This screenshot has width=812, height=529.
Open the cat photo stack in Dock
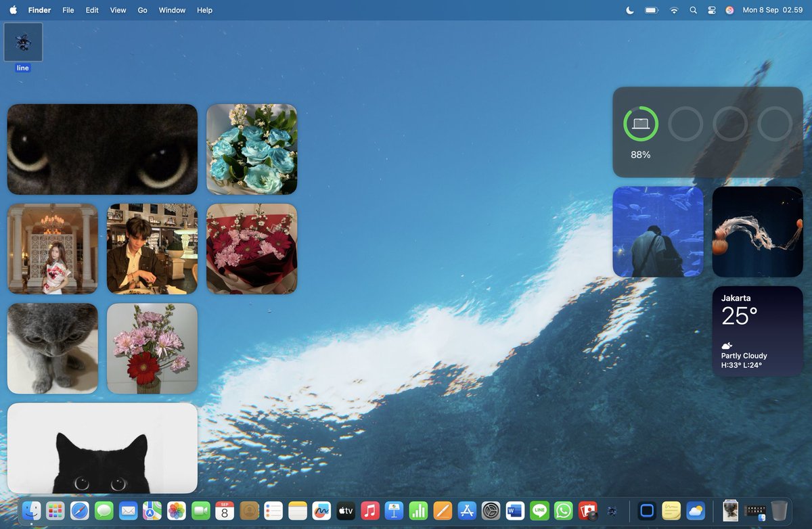tap(730, 511)
